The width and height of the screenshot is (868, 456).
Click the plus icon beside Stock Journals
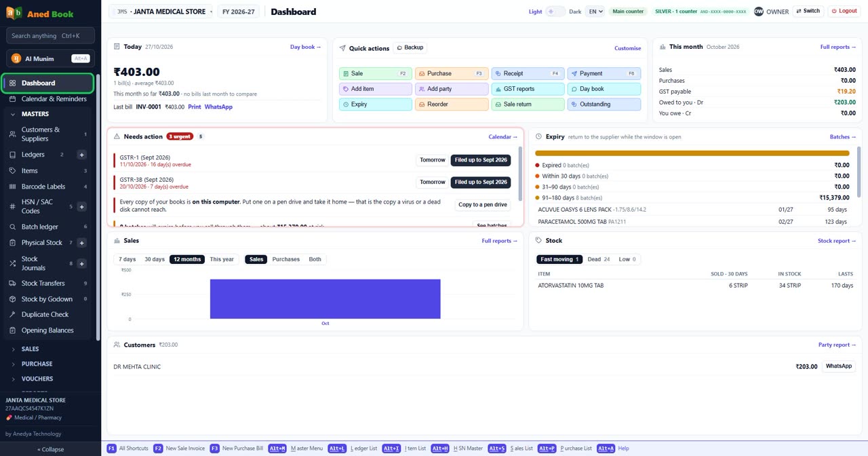tap(82, 263)
